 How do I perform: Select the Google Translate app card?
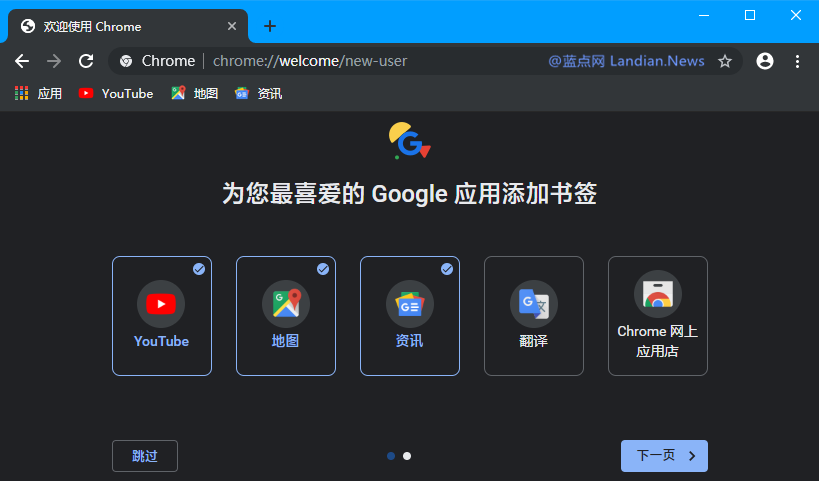[534, 316]
